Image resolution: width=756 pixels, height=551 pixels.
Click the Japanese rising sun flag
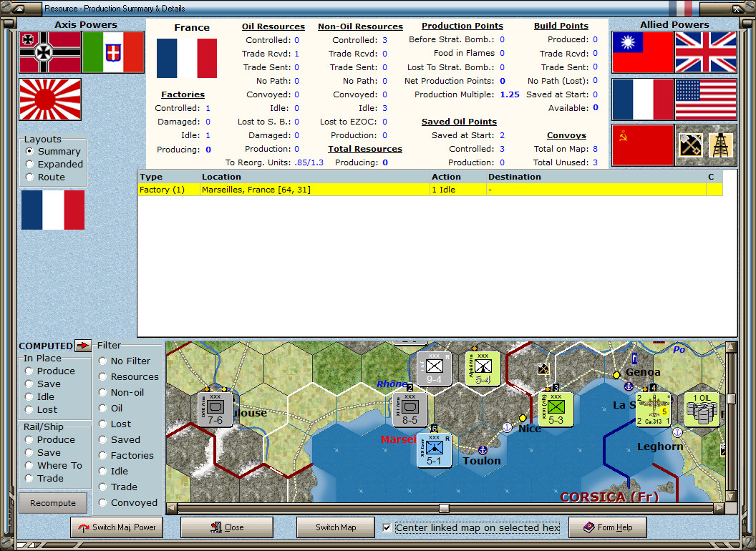pos(49,99)
